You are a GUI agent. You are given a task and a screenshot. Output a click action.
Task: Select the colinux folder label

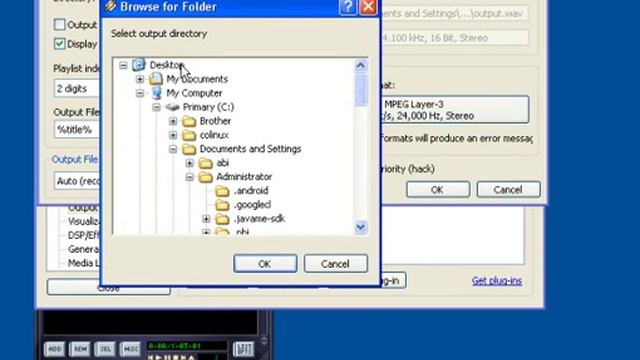click(214, 135)
